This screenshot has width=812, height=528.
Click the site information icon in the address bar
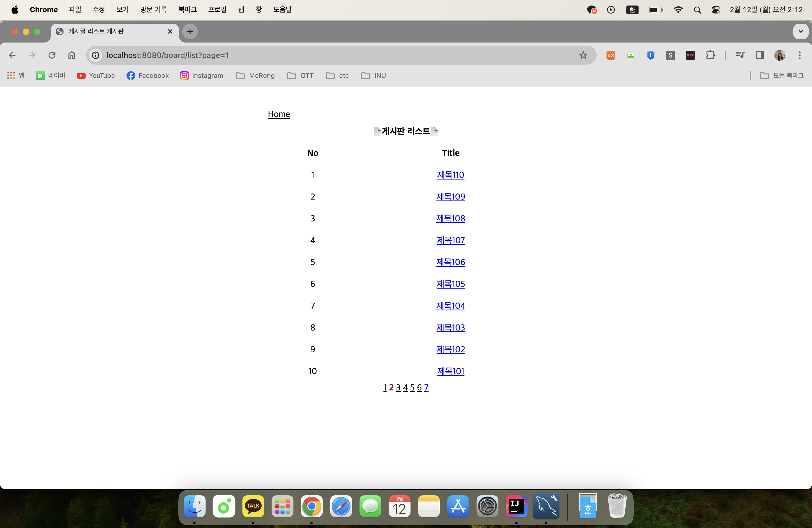click(x=96, y=55)
